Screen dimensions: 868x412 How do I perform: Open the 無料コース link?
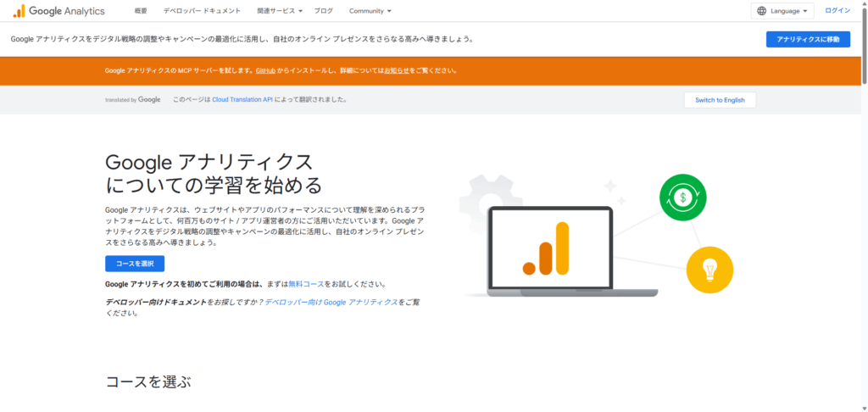click(x=306, y=284)
